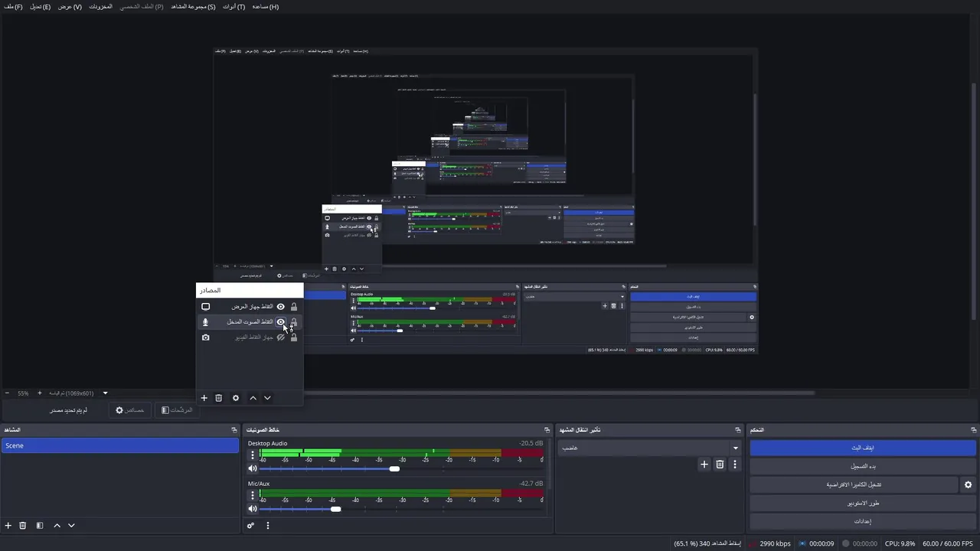Open preview scale dropdown arrow beside 55%
Viewport: 980px width, 551px height.
click(106, 393)
